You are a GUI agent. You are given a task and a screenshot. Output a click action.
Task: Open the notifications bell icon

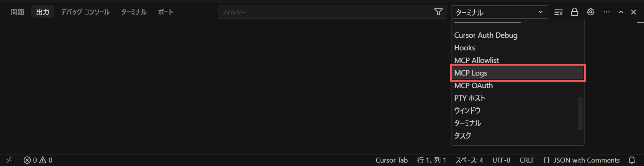[x=632, y=160]
